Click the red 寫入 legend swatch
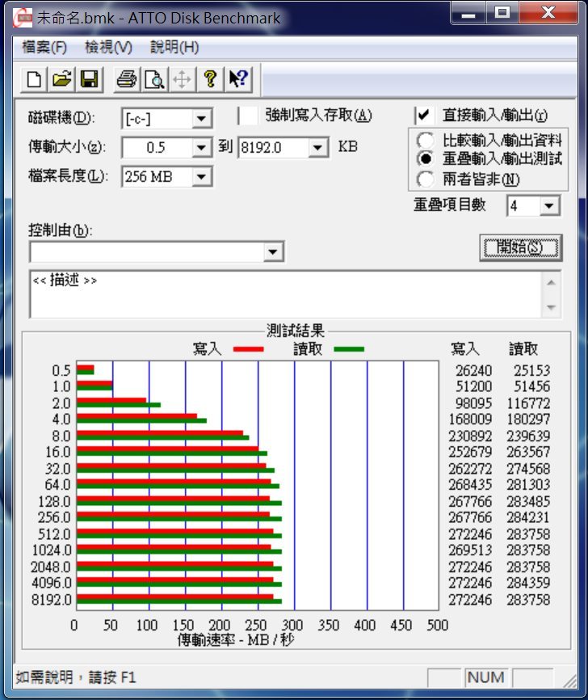The height and width of the screenshot is (700, 588). [x=249, y=349]
